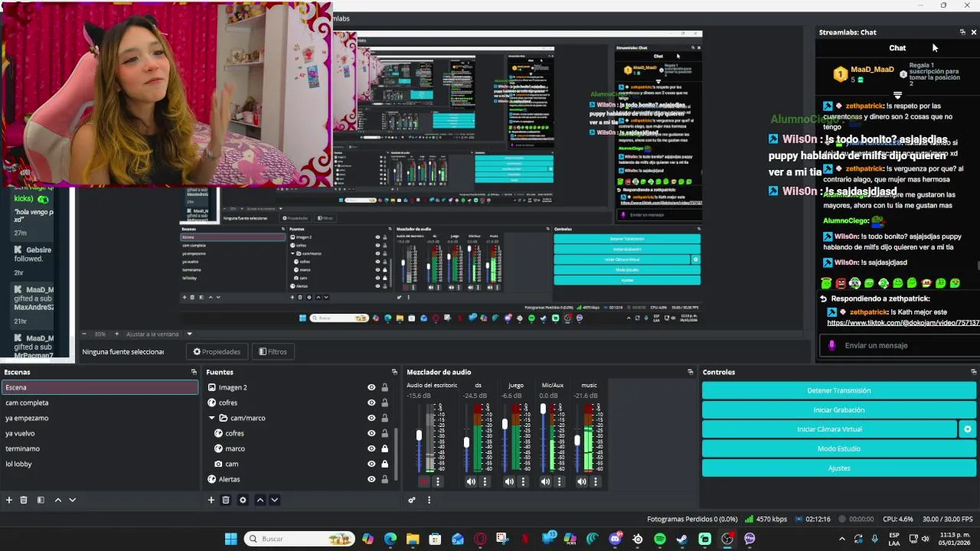Open ds channel three-dot options

point(485,481)
